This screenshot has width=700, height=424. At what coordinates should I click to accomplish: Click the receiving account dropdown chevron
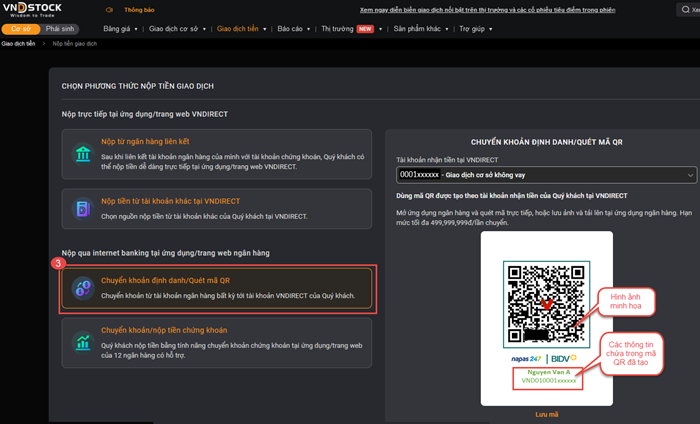pyautogui.click(x=690, y=175)
